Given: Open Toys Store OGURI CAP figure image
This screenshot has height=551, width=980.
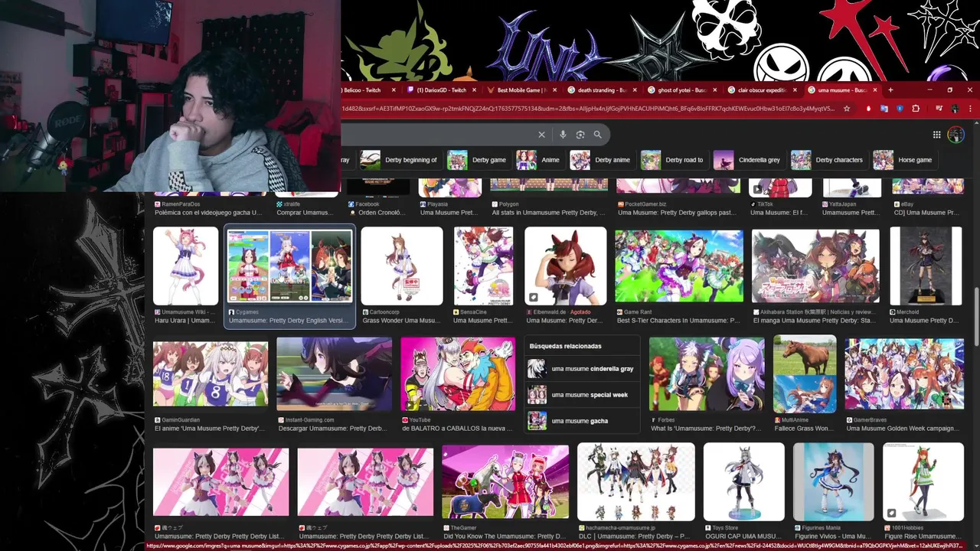Looking at the screenshot, I should 744,482.
